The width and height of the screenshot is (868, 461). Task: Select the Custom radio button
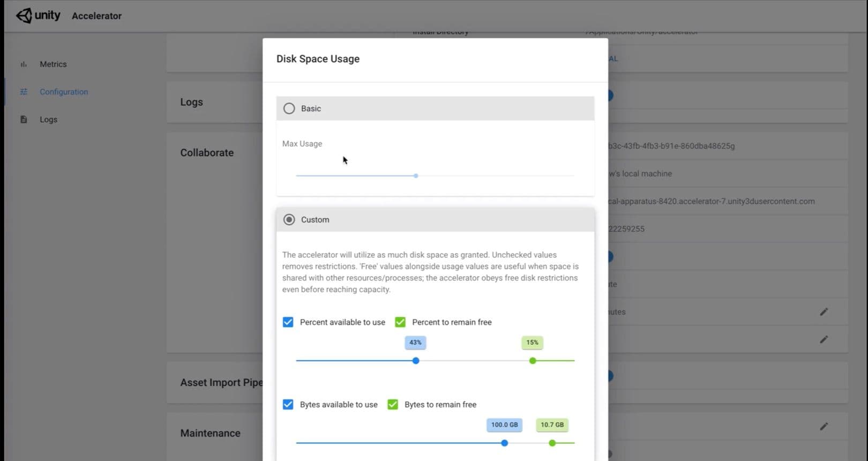point(289,220)
